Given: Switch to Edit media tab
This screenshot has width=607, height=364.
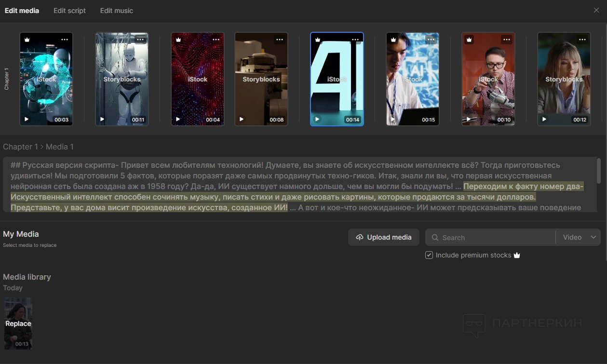Looking at the screenshot, I should [x=22, y=11].
